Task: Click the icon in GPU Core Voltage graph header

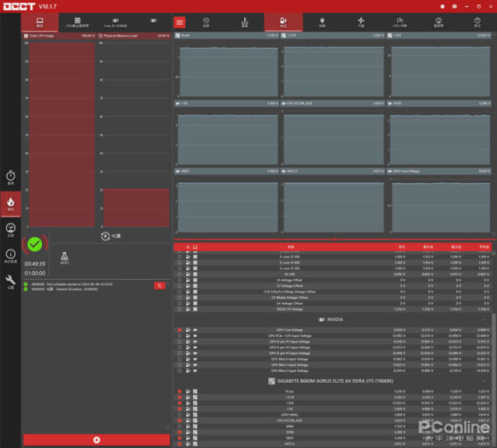Action: [390, 171]
